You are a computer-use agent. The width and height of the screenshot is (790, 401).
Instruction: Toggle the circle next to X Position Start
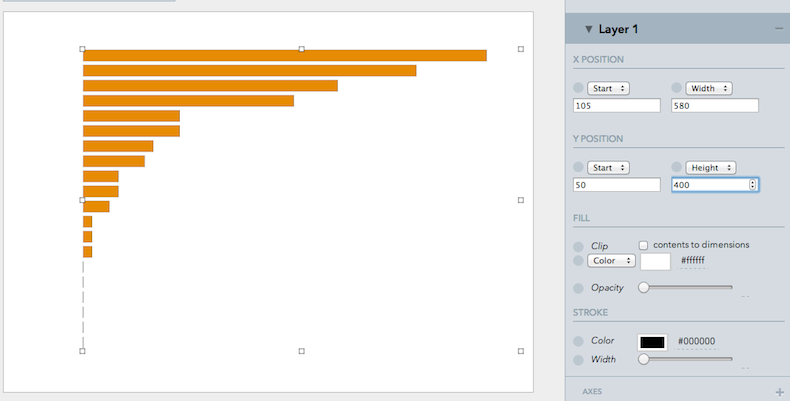click(578, 88)
